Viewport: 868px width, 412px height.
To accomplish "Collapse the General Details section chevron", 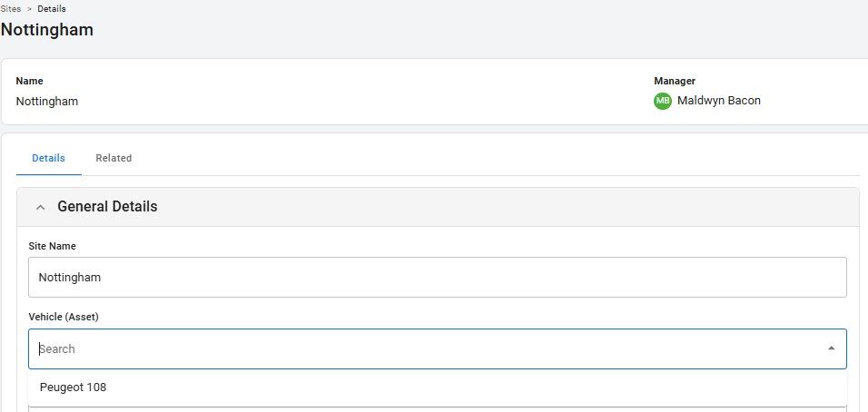I will [x=40, y=207].
